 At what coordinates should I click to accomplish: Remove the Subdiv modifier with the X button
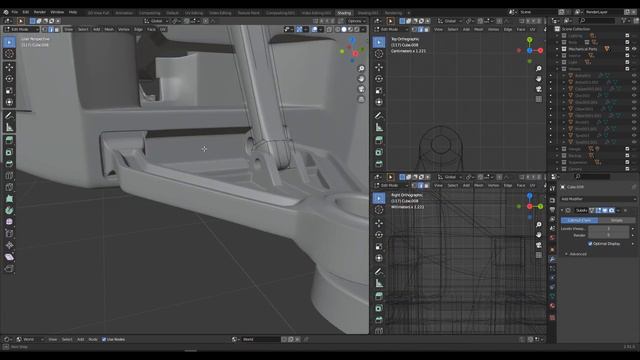click(625, 211)
